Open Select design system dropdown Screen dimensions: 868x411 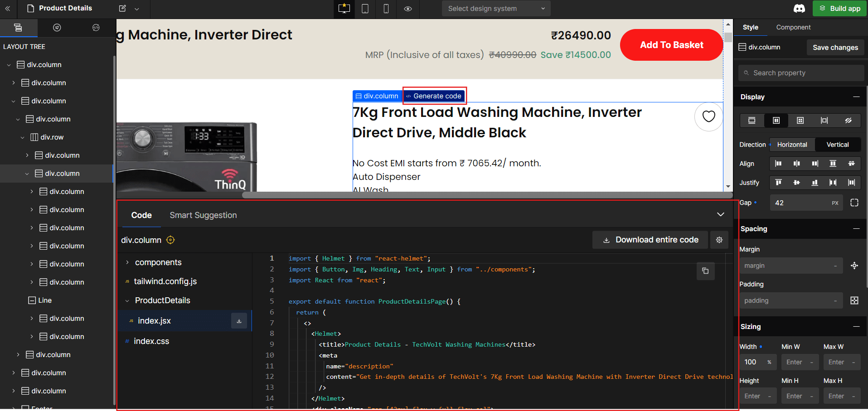496,9
